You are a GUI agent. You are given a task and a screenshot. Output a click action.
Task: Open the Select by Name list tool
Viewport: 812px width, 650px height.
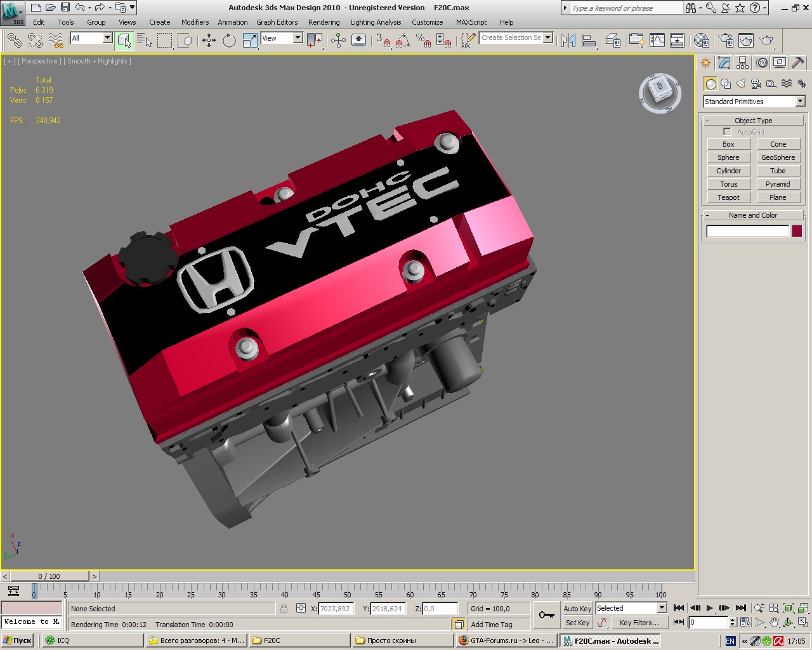pyautogui.click(x=145, y=41)
